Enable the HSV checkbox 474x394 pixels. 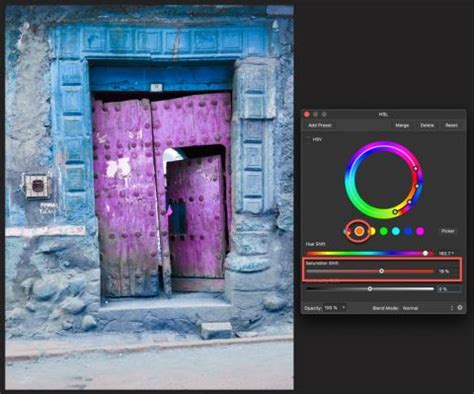[308, 140]
